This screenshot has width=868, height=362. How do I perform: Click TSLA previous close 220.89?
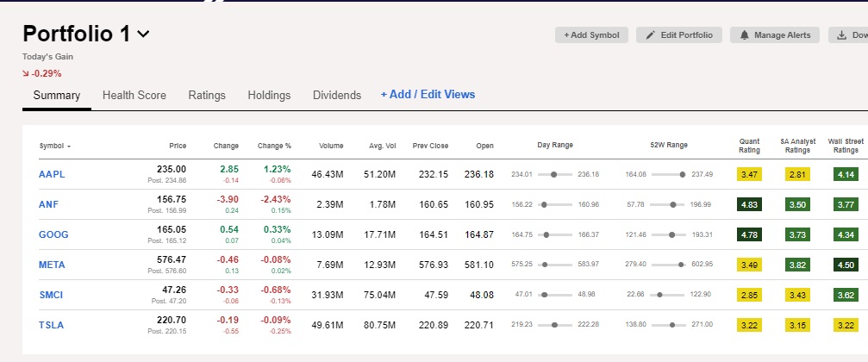(x=434, y=325)
